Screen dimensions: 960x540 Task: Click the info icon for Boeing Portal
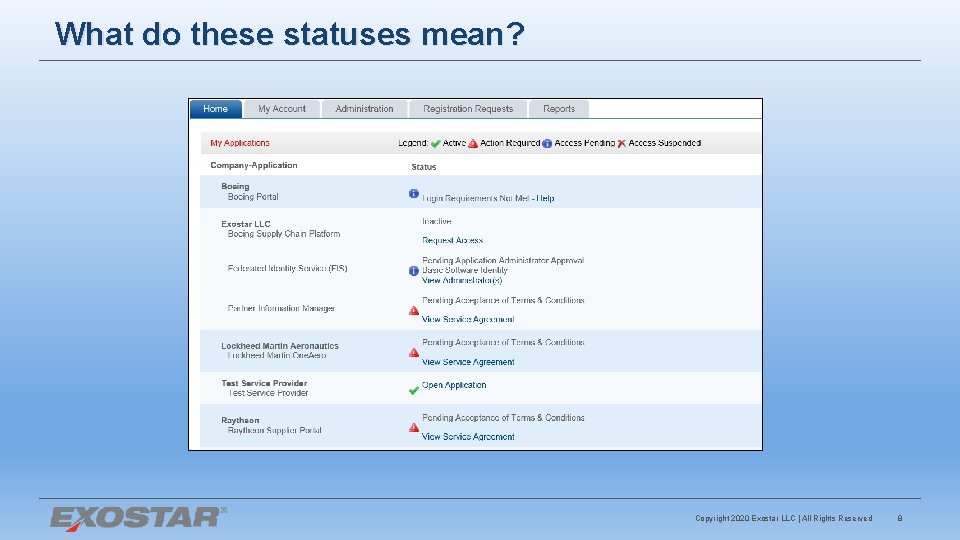coord(414,193)
